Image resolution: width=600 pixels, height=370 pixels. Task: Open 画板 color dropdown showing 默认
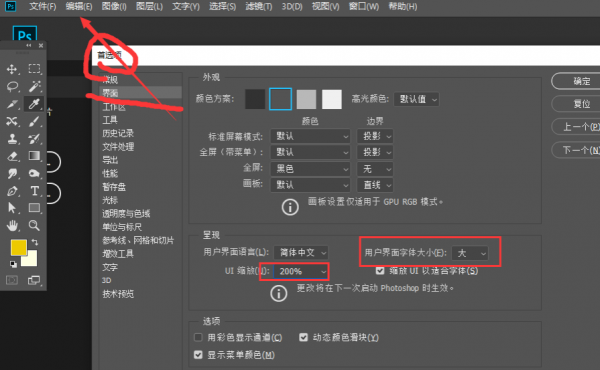tap(310, 185)
